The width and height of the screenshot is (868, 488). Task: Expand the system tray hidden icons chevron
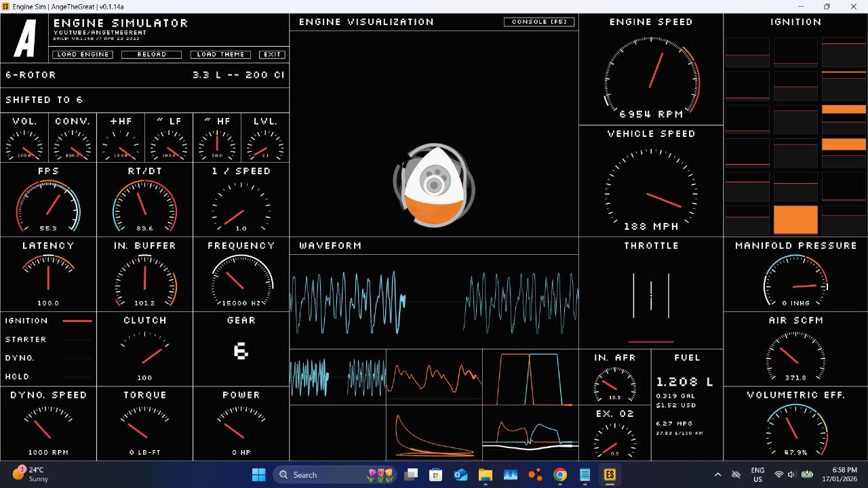click(717, 474)
